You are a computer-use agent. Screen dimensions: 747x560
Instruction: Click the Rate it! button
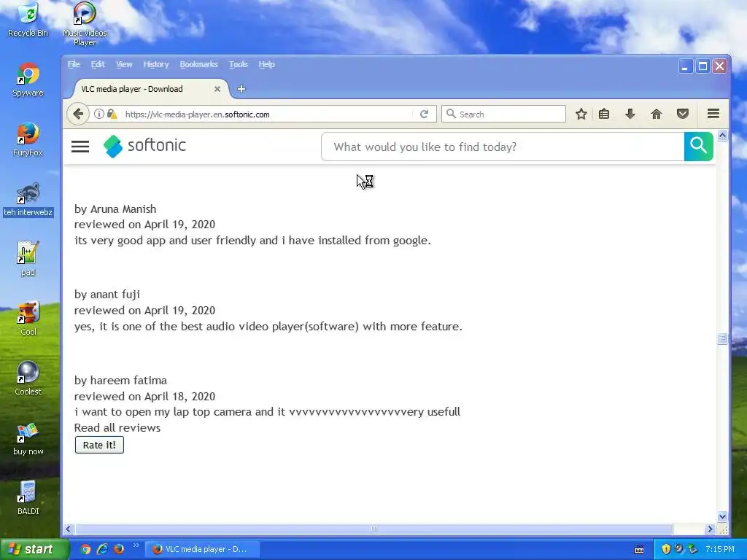click(99, 445)
